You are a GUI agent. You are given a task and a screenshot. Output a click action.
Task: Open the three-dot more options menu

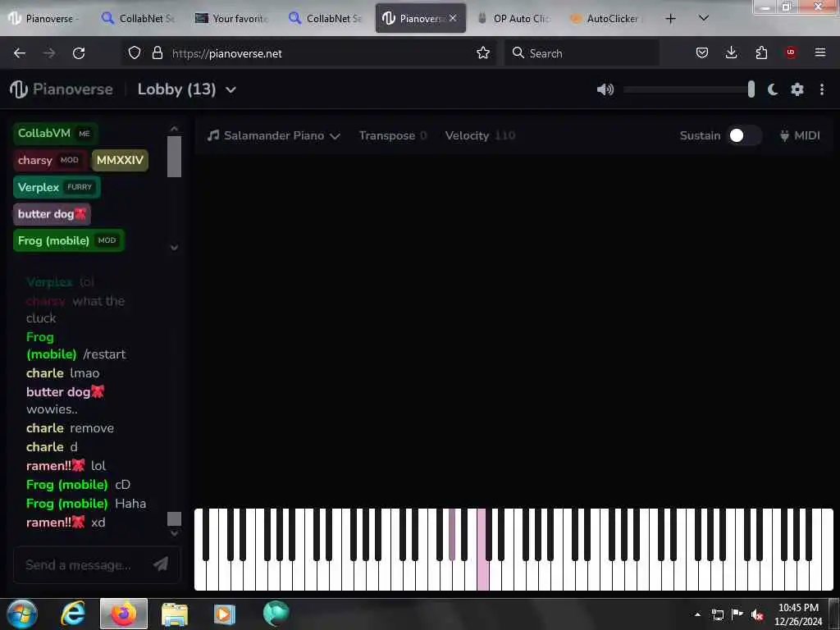click(x=822, y=89)
